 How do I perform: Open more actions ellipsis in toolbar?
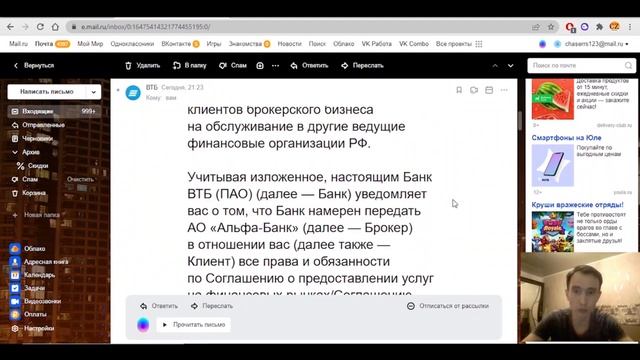276,65
